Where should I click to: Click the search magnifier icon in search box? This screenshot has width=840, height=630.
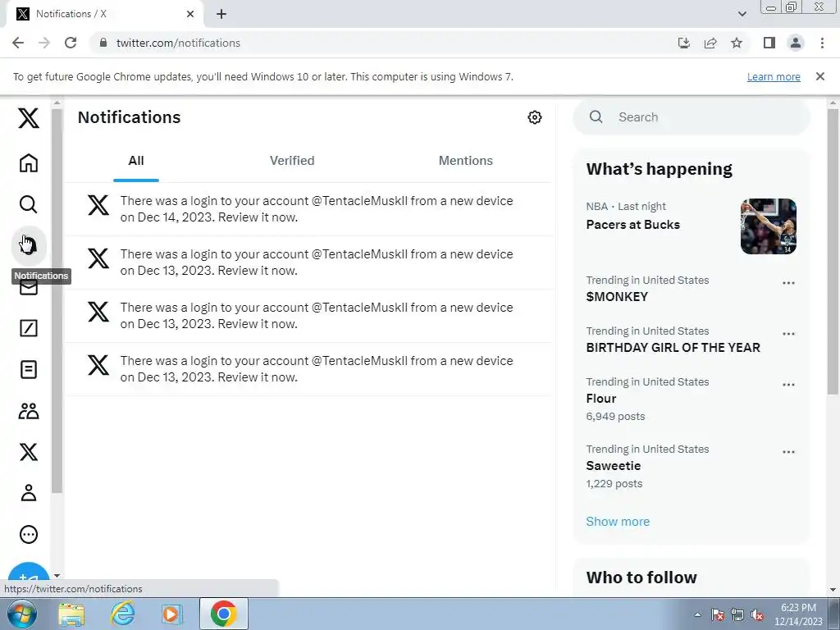[596, 116]
